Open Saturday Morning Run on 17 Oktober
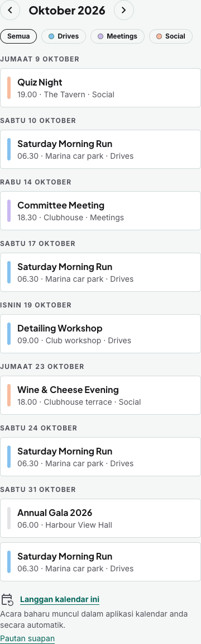201x644 pixels. click(x=100, y=272)
